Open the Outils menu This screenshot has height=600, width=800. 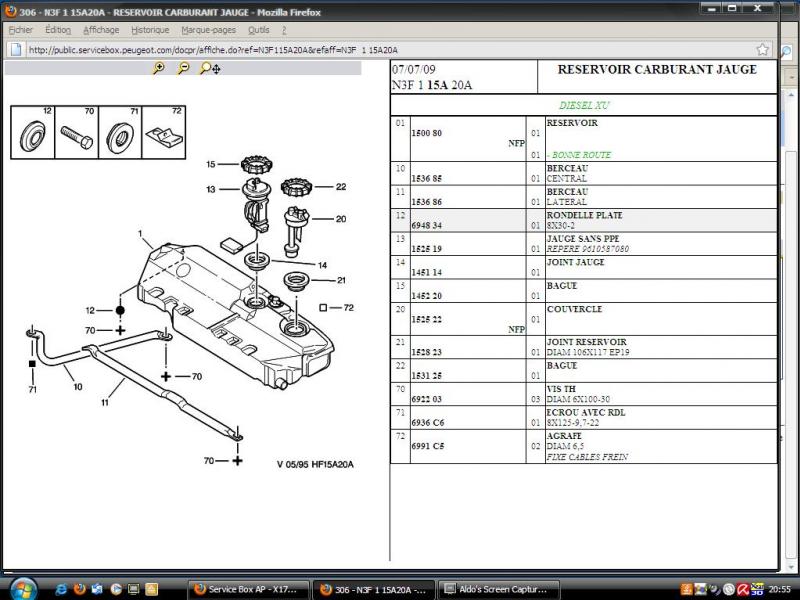tap(259, 30)
